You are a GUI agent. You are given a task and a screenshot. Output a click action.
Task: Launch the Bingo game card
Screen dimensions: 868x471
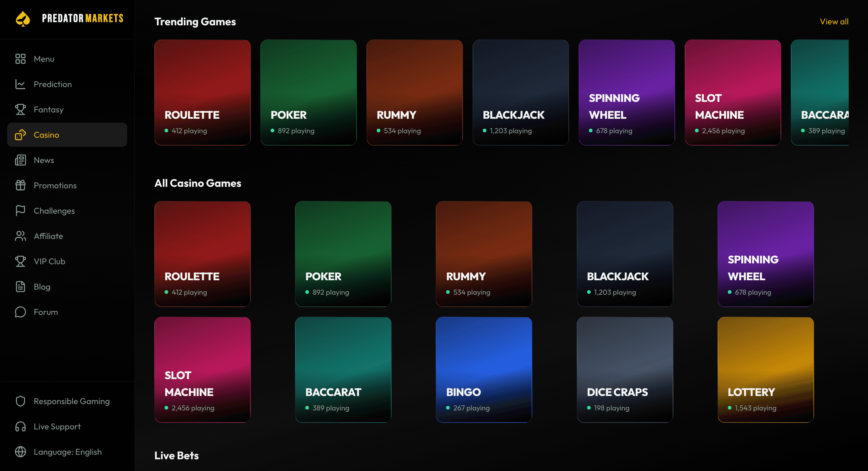coord(484,369)
